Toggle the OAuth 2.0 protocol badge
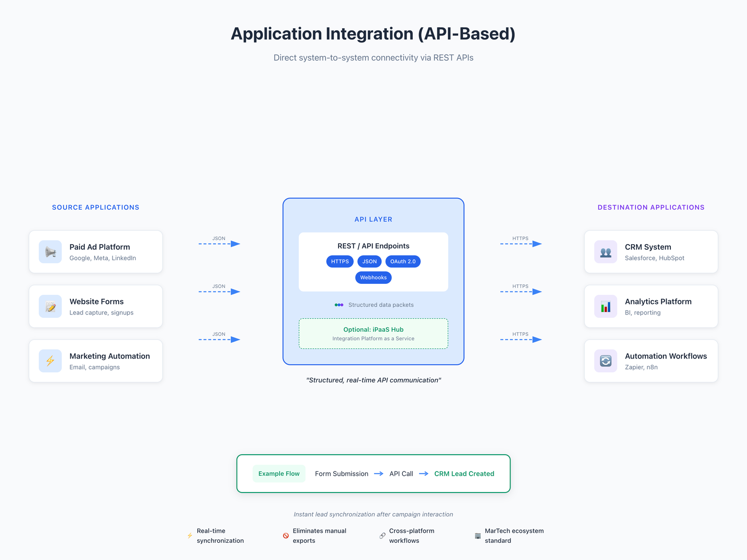Image resolution: width=747 pixels, height=560 pixels. click(403, 261)
